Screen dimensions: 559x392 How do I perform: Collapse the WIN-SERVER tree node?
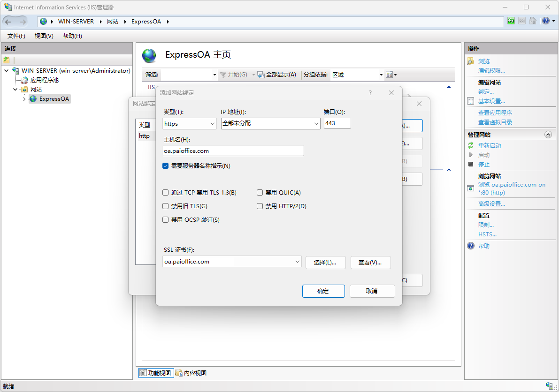[x=6, y=71]
